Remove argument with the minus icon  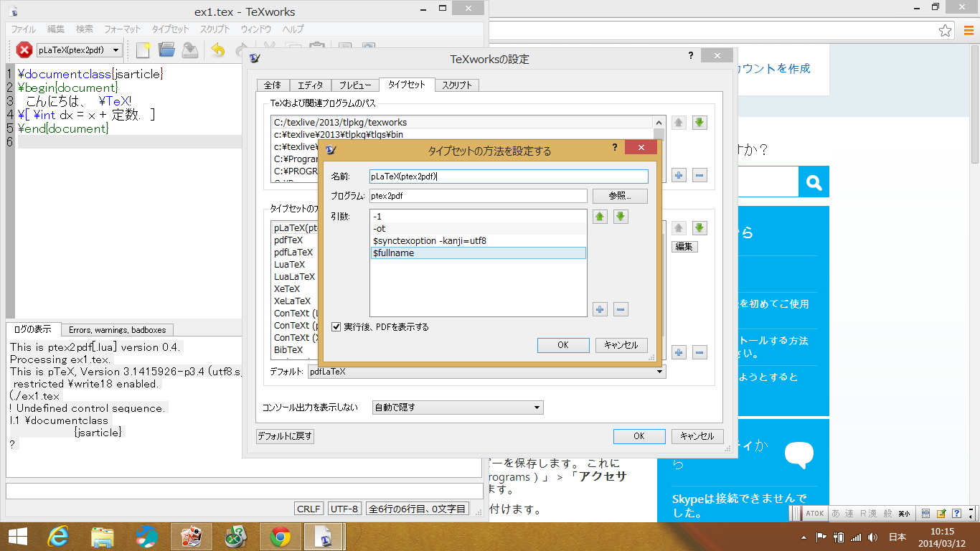(x=621, y=309)
